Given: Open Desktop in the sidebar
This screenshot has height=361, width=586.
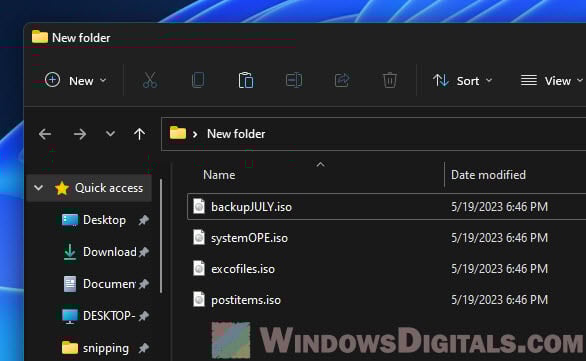Looking at the screenshot, I should point(104,220).
